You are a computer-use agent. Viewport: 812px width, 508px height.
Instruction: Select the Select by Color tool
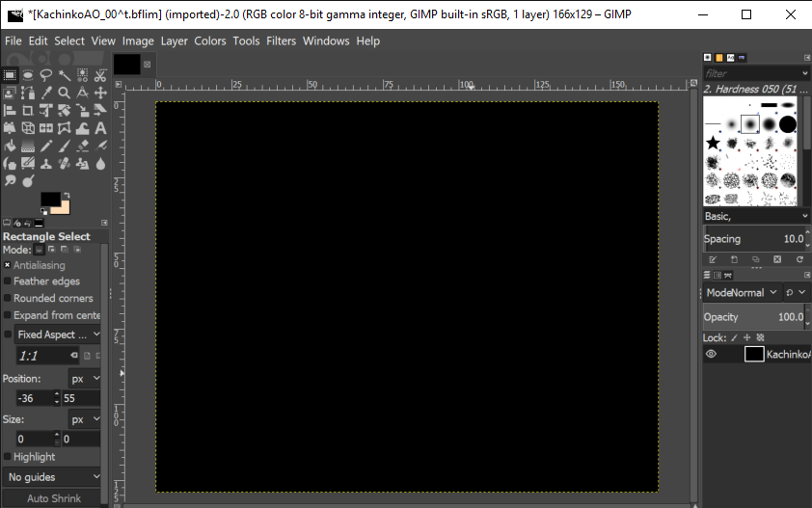pos(82,75)
